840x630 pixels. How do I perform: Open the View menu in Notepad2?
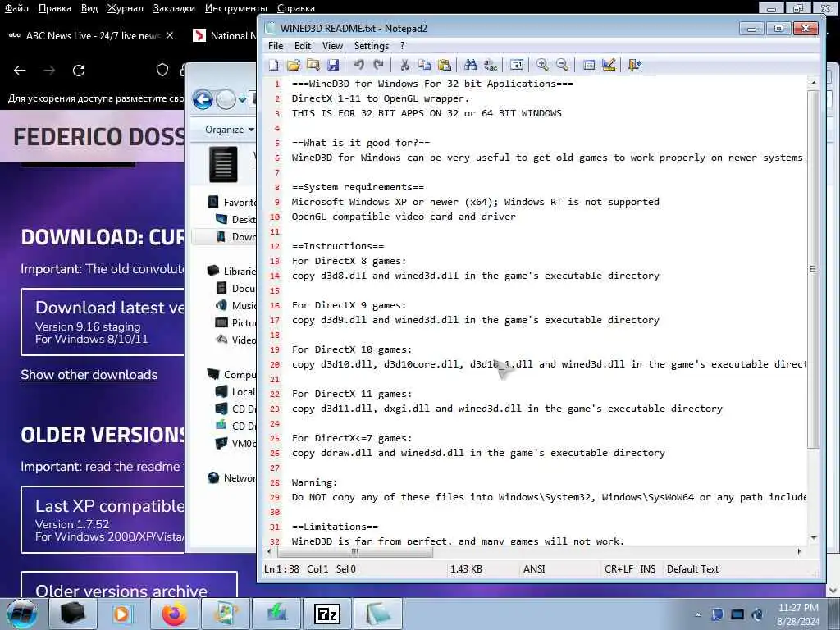[x=332, y=46]
